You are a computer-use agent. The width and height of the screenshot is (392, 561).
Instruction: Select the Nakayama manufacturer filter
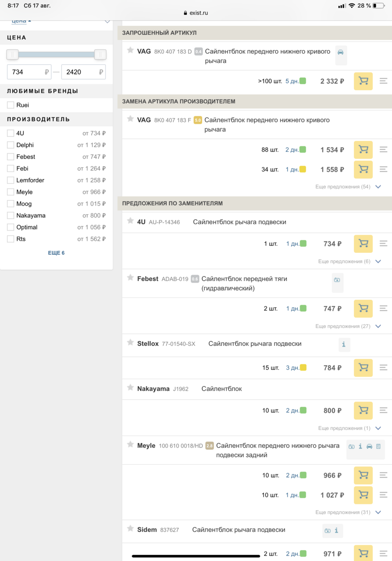point(11,216)
